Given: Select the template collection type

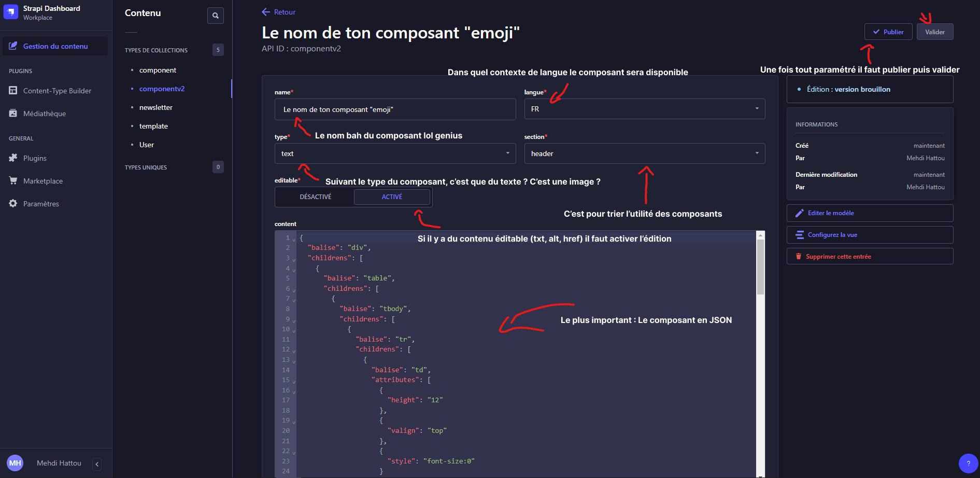Looking at the screenshot, I should point(153,126).
